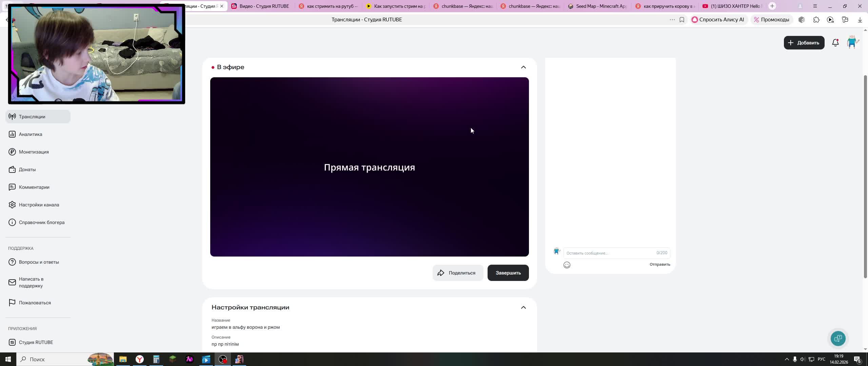Open the support chat floating icon

point(838,338)
